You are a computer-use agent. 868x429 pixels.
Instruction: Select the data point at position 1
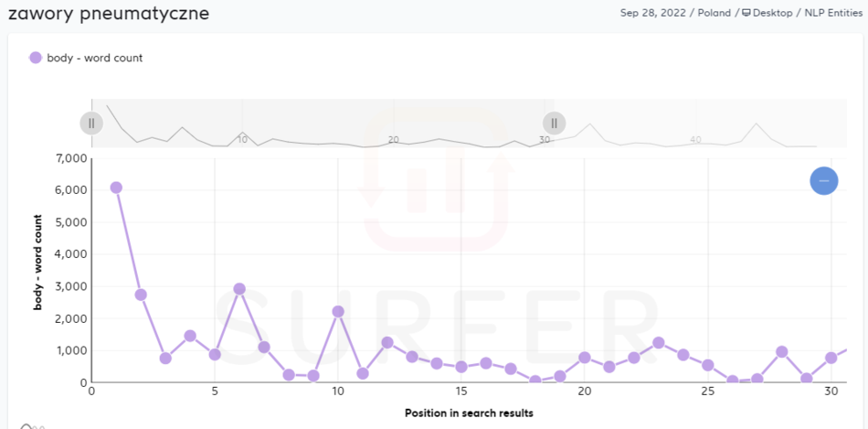(x=116, y=188)
